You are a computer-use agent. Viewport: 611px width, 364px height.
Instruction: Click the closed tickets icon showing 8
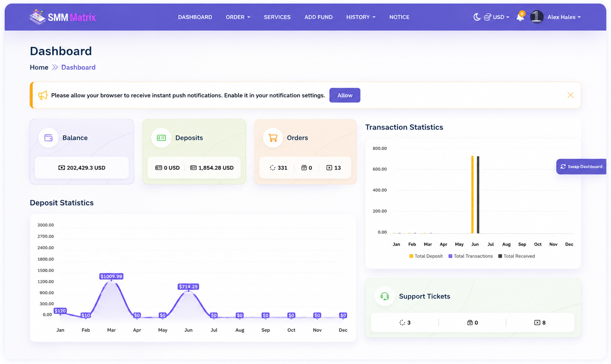[537, 323]
